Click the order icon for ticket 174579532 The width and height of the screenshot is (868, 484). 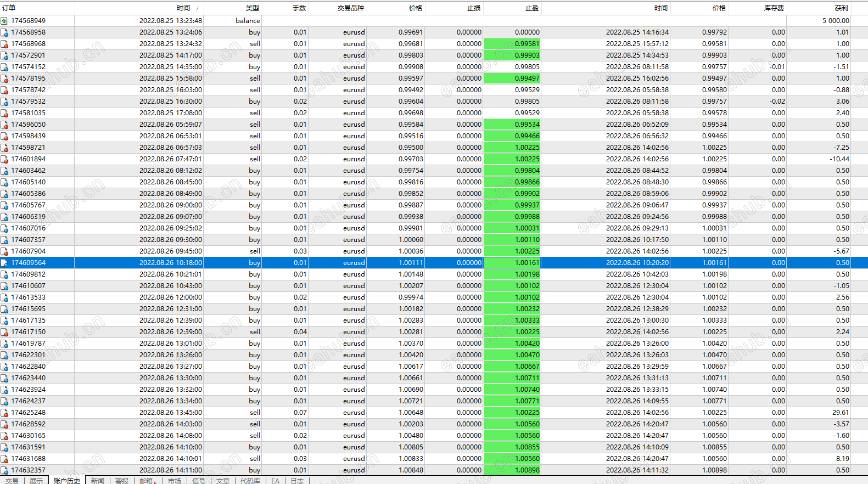pos(4,102)
